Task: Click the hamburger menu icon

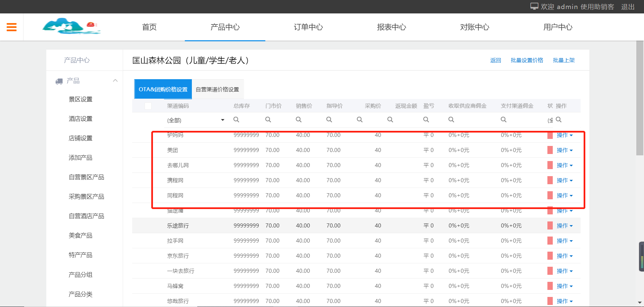Action: point(11,27)
